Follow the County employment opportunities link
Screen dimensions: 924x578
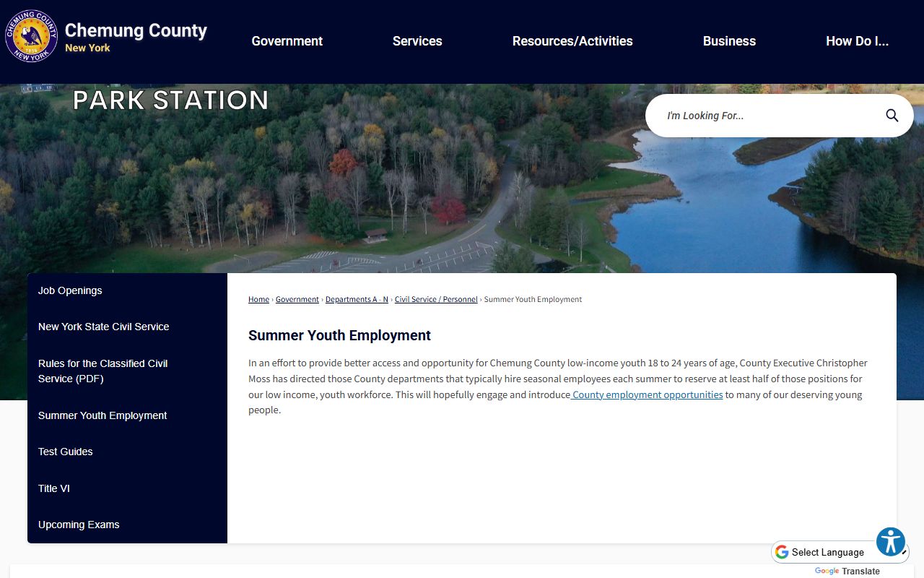[x=647, y=394]
